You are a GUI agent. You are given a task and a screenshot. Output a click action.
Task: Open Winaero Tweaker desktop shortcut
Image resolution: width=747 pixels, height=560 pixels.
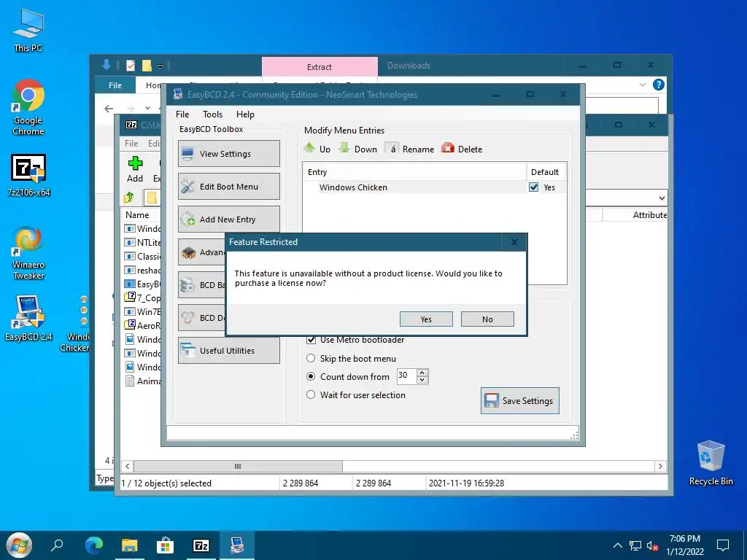28,253
